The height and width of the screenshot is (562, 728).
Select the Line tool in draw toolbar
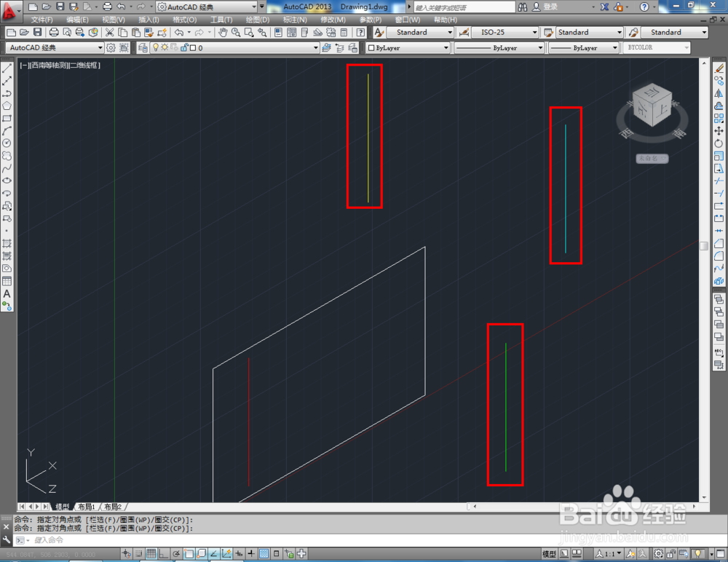[7, 68]
